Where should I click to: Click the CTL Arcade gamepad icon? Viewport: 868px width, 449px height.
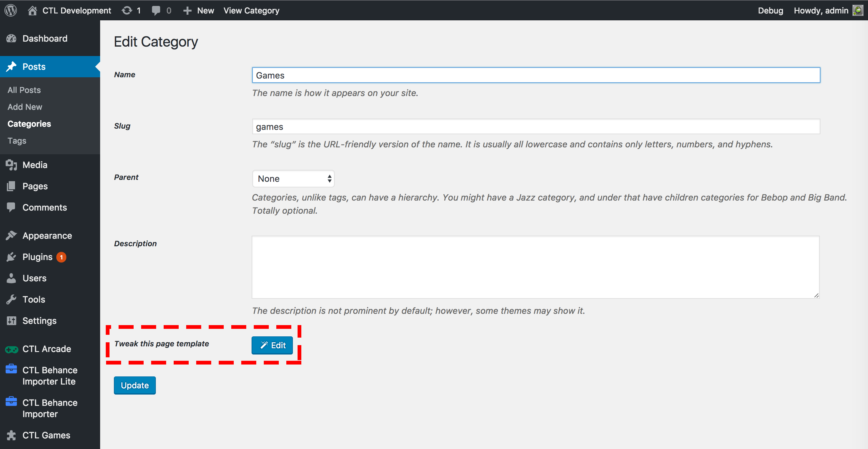pyautogui.click(x=11, y=349)
